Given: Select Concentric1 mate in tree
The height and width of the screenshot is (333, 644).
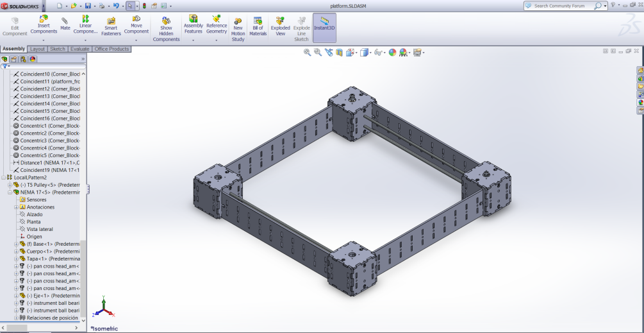Looking at the screenshot, I should pyautogui.click(x=47, y=126).
